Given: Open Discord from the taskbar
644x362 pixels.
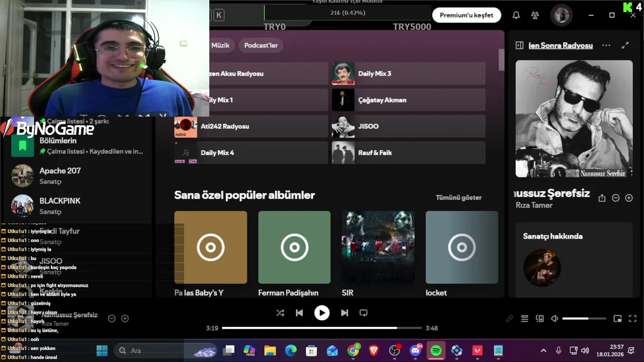Looking at the screenshot, I should click(416, 350).
